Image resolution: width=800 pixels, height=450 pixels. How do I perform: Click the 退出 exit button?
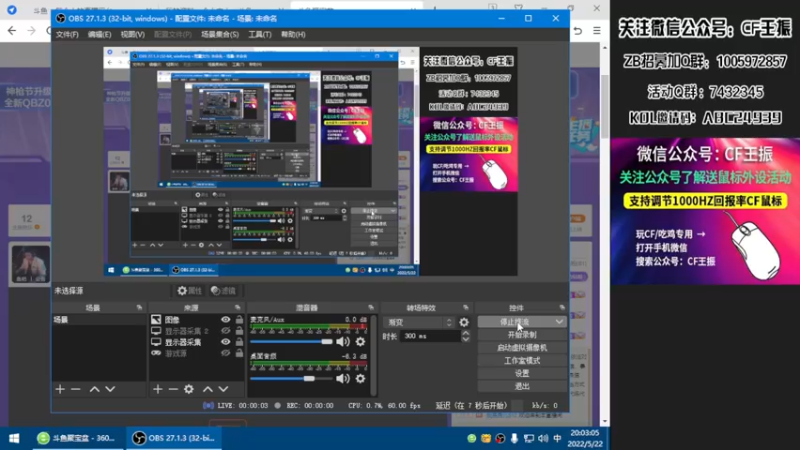pos(522,386)
